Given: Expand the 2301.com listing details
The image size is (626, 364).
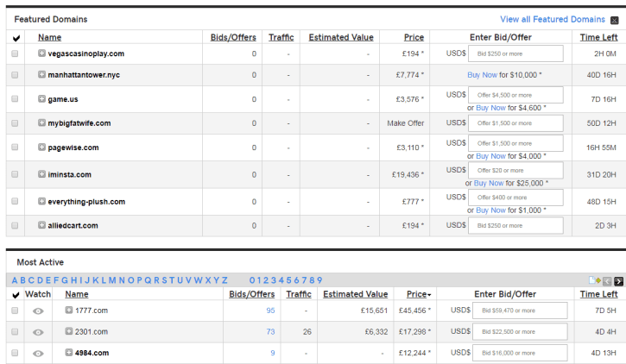Looking at the screenshot, I should (x=69, y=331).
